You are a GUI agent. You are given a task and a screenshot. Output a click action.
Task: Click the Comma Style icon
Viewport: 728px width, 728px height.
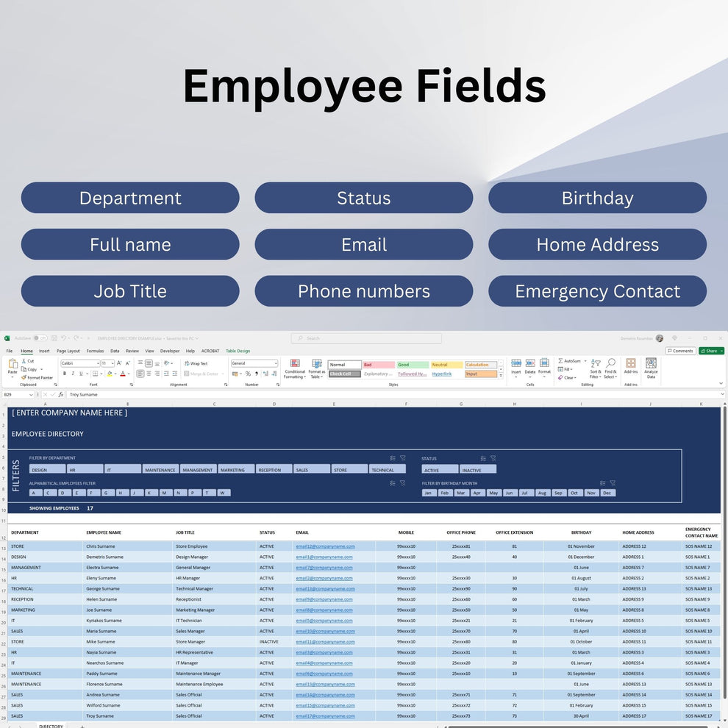pyautogui.click(x=257, y=374)
